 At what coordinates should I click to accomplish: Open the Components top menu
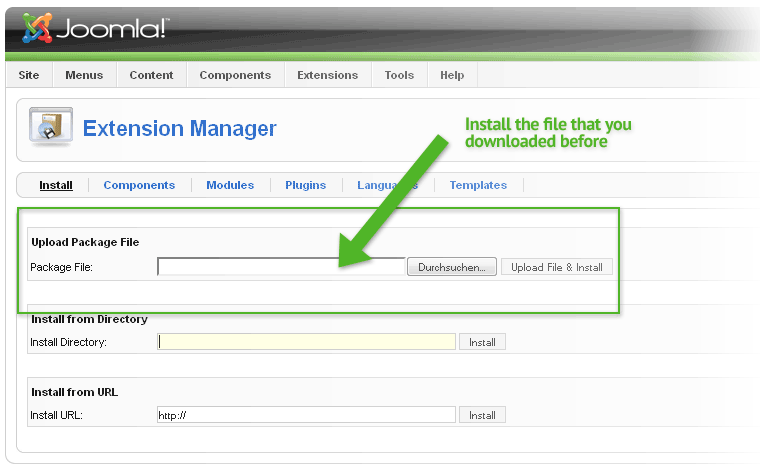tap(235, 75)
